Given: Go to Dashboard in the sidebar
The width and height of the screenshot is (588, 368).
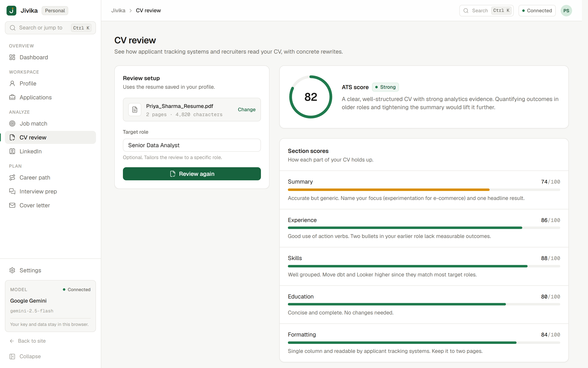Looking at the screenshot, I should (50, 57).
